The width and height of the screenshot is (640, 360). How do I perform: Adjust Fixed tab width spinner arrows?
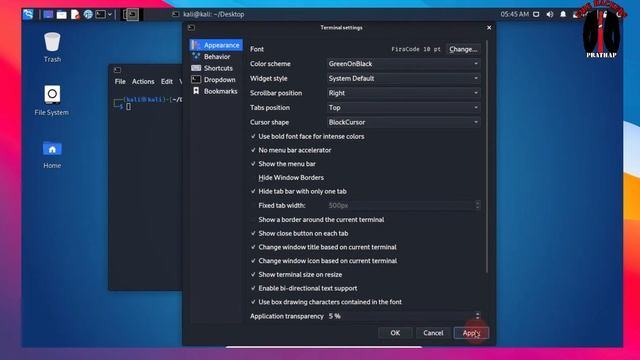coord(478,205)
